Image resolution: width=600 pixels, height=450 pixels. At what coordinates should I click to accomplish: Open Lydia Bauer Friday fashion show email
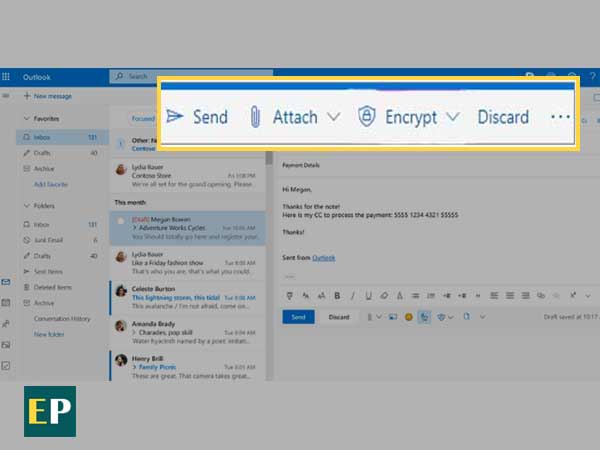tap(188, 263)
